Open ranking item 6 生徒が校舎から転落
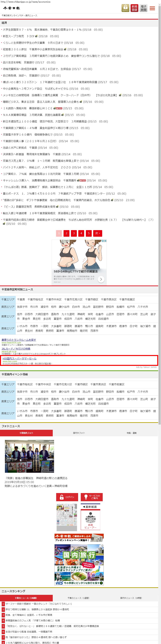This screenshot has width=161, height=644. click(x=29, y=632)
